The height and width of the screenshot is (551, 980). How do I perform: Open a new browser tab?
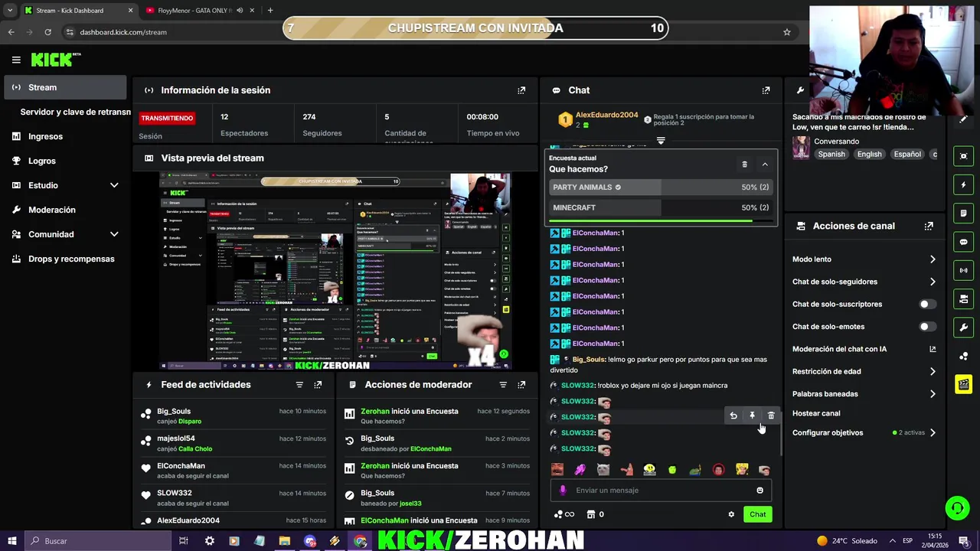coord(270,10)
